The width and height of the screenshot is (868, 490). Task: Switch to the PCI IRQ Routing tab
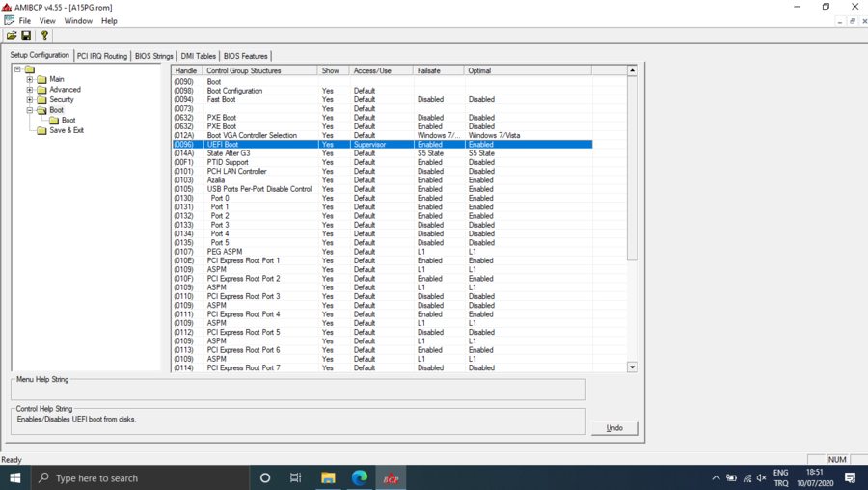coord(101,56)
